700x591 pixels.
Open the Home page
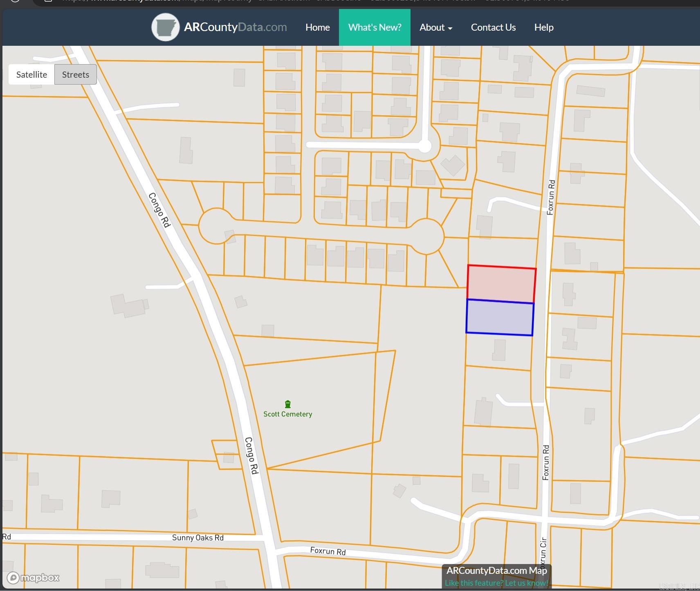tap(317, 27)
